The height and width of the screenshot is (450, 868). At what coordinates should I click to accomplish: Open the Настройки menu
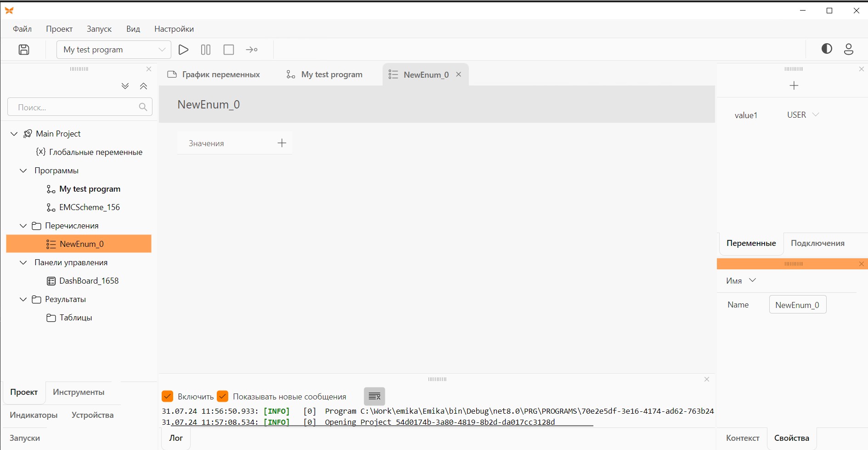(174, 29)
